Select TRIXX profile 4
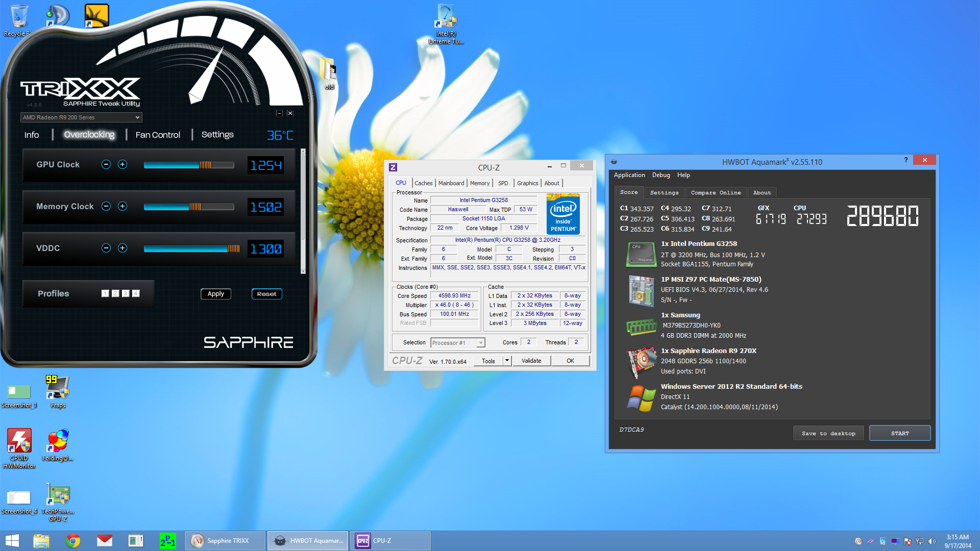Screen dimensions: 980x551 point(136,293)
